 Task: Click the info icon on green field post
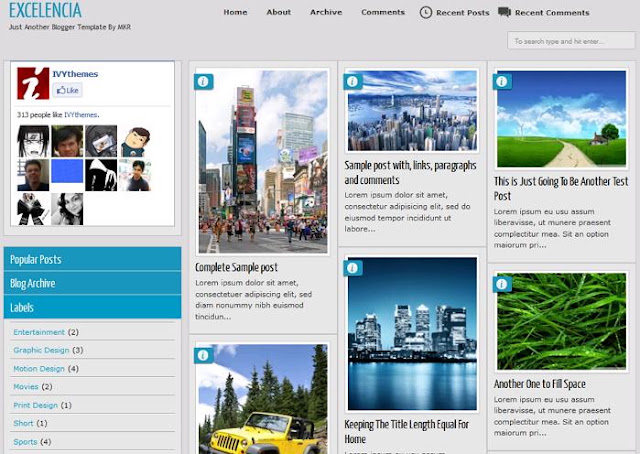[502, 82]
